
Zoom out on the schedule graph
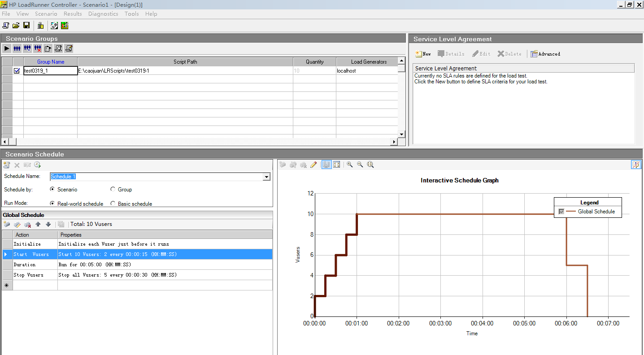coord(360,165)
